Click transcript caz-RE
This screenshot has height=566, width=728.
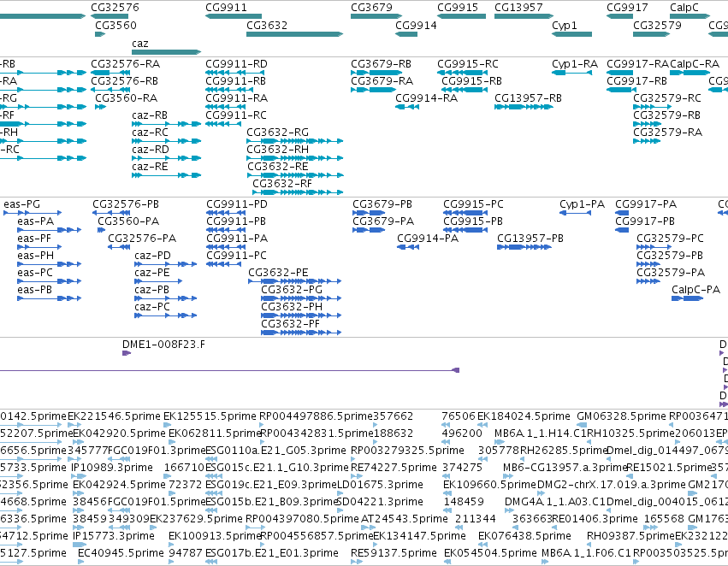tap(166, 175)
